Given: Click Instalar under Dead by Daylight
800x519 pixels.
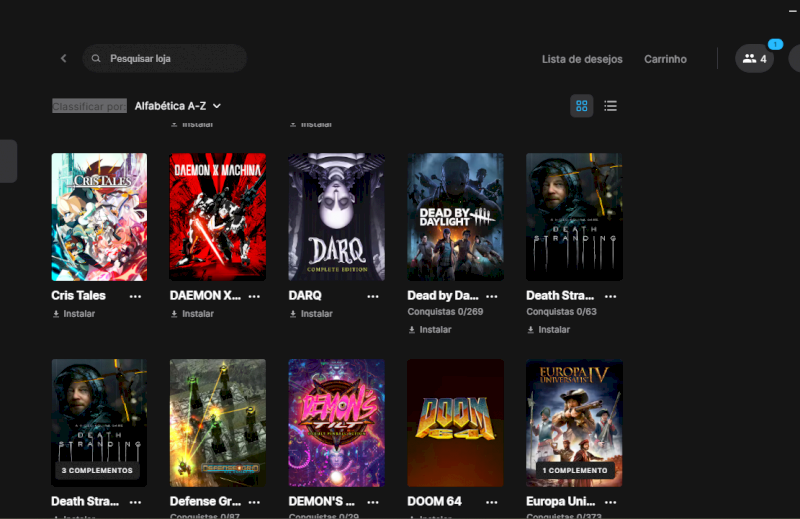Looking at the screenshot, I should (x=430, y=330).
